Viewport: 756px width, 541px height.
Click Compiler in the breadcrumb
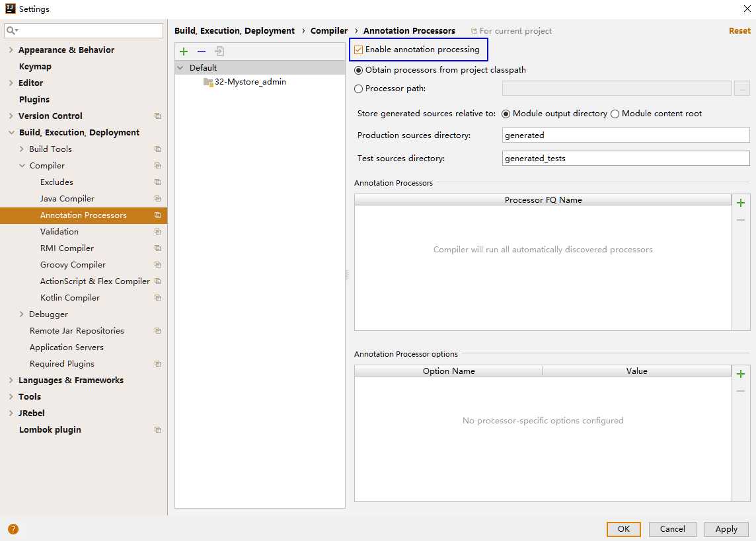coord(329,31)
